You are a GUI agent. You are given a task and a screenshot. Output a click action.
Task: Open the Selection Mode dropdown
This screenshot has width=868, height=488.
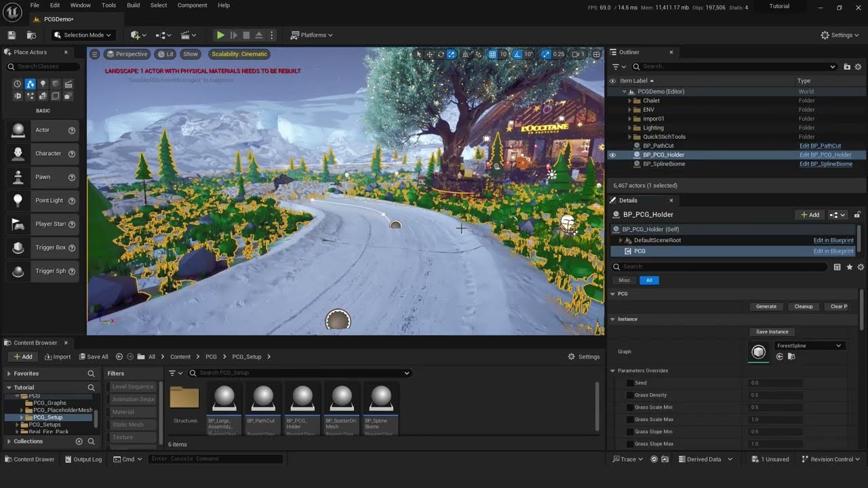[83, 35]
